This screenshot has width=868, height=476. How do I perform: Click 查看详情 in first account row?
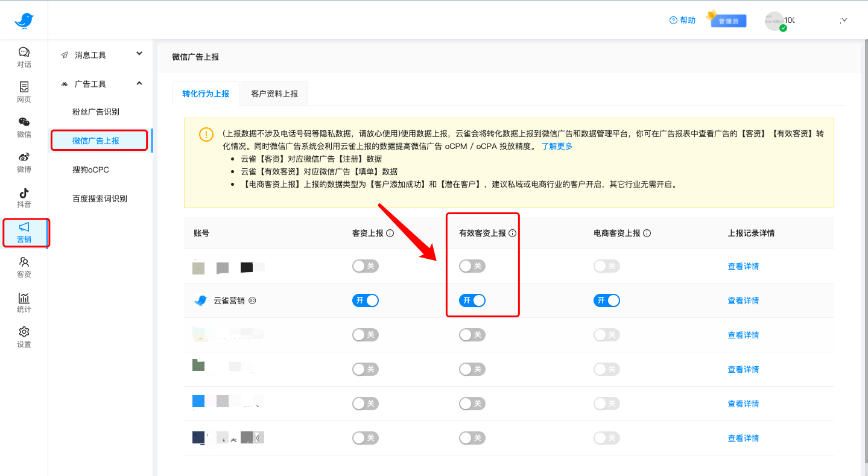point(743,266)
